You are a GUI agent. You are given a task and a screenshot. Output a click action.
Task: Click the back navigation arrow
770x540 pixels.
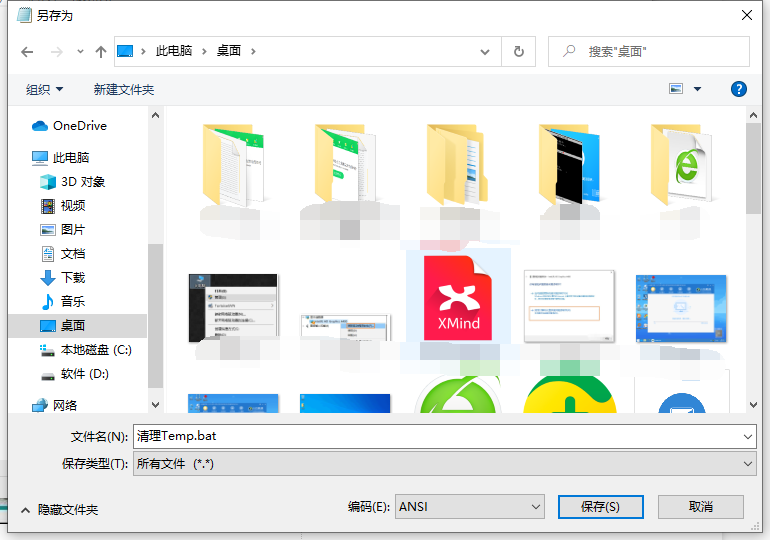pyautogui.click(x=27, y=51)
